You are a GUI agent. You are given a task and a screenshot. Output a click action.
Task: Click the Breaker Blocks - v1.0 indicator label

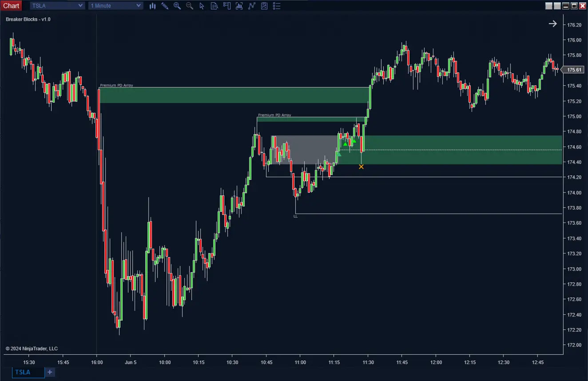28,20
